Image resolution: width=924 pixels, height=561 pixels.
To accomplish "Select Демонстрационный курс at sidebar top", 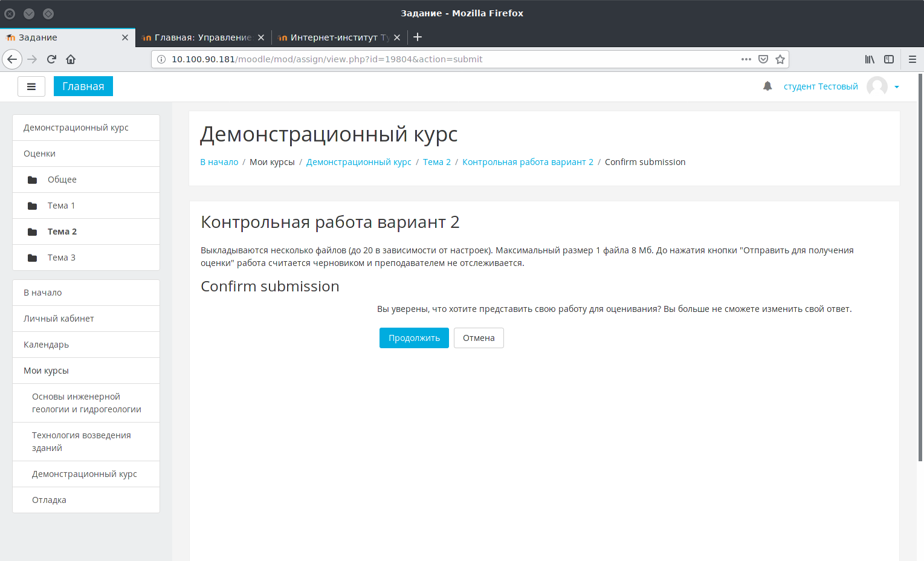I will (x=86, y=128).
